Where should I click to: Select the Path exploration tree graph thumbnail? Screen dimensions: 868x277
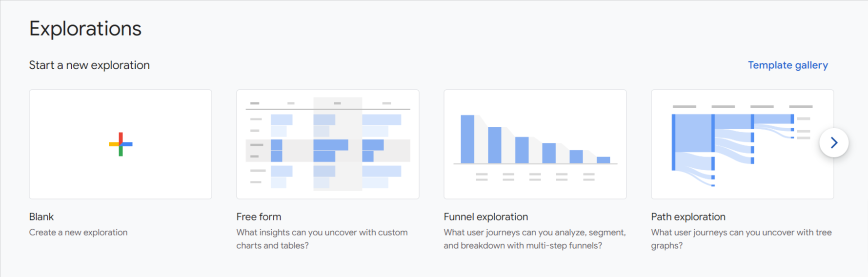tap(742, 144)
